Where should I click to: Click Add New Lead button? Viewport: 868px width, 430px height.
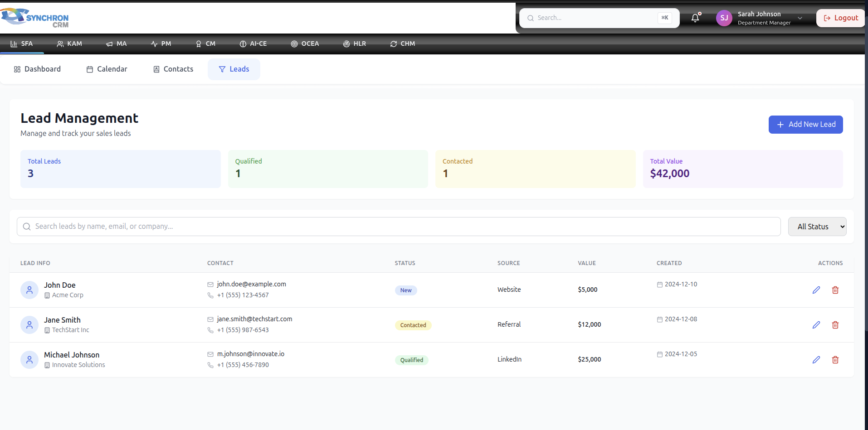(x=805, y=125)
